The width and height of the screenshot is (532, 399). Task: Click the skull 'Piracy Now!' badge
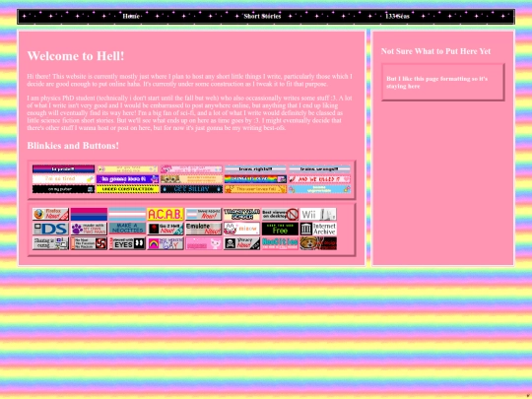point(241,243)
